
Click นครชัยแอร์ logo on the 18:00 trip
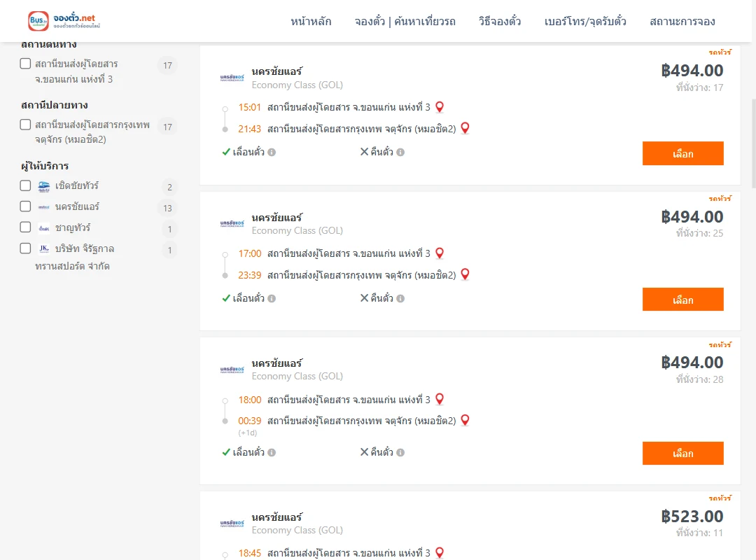(x=232, y=370)
